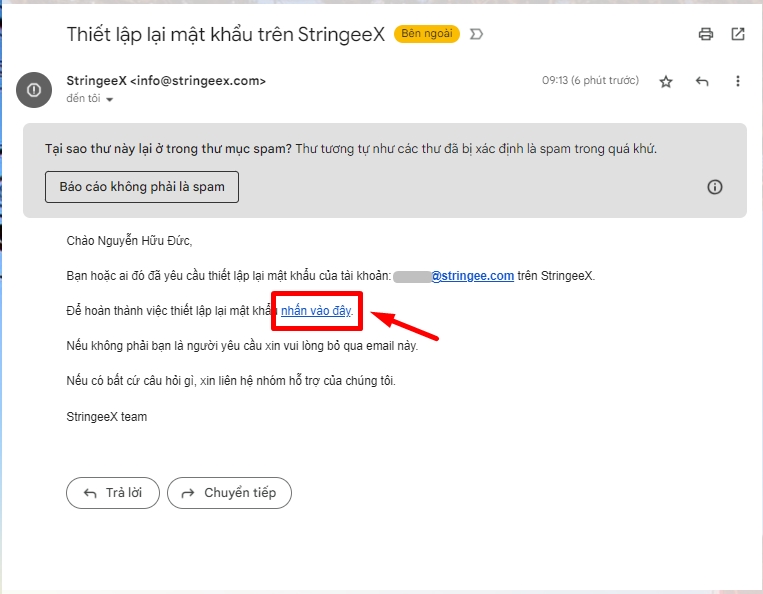Follow the "nhấn vào đây" reset link

(316, 311)
